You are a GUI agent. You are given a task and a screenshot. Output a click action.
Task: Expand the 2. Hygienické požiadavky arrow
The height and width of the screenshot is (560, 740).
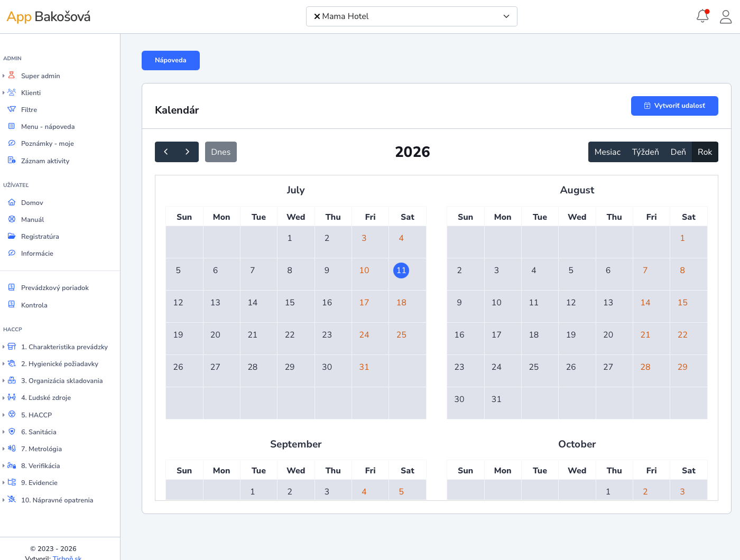point(4,364)
